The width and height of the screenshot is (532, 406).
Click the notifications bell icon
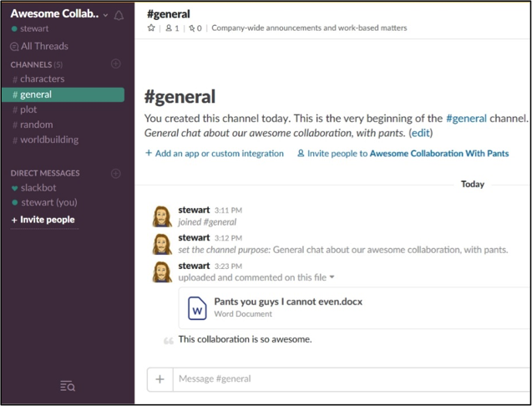119,15
